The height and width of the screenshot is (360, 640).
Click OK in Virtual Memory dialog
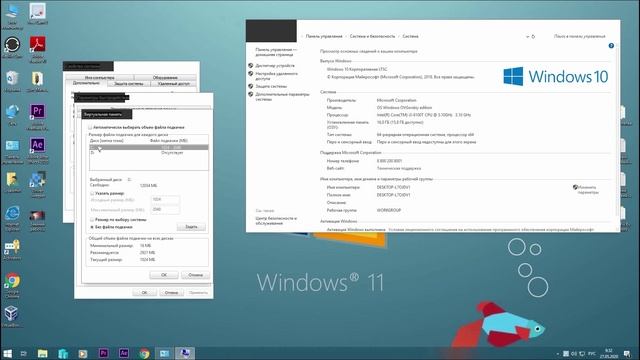164,275
